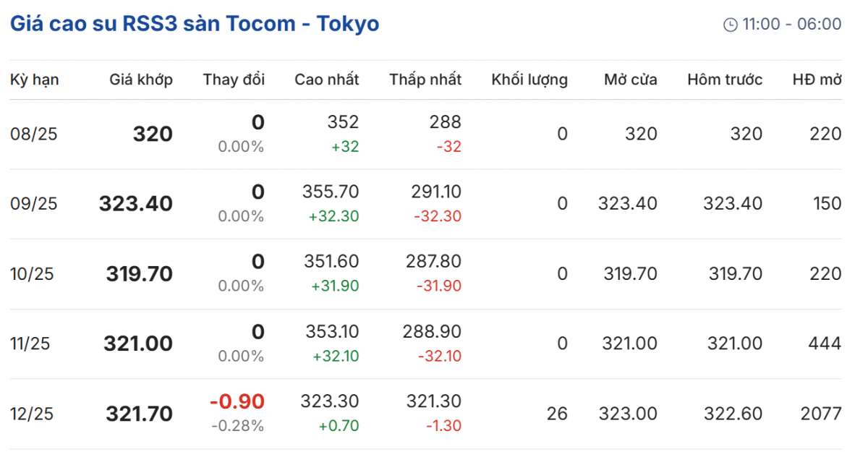Click the 12/25 open interest 2077
Screen dimensions: 868x452
coord(821,414)
